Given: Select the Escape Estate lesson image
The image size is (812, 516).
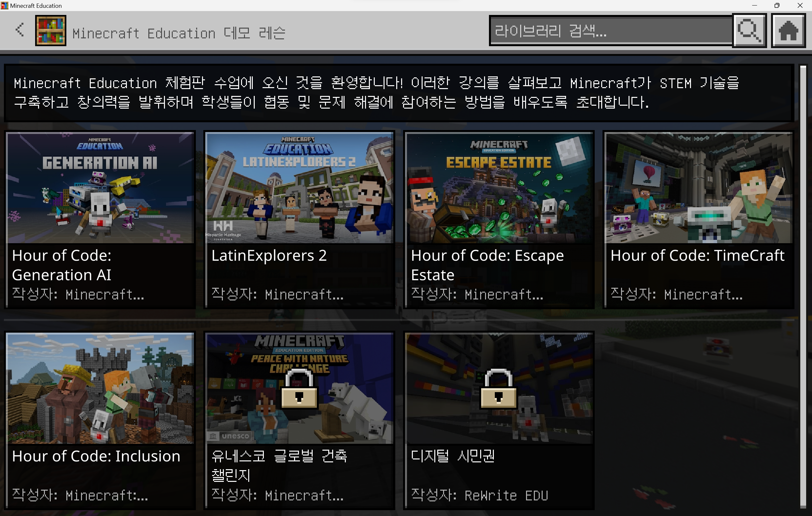Looking at the screenshot, I should click(499, 188).
